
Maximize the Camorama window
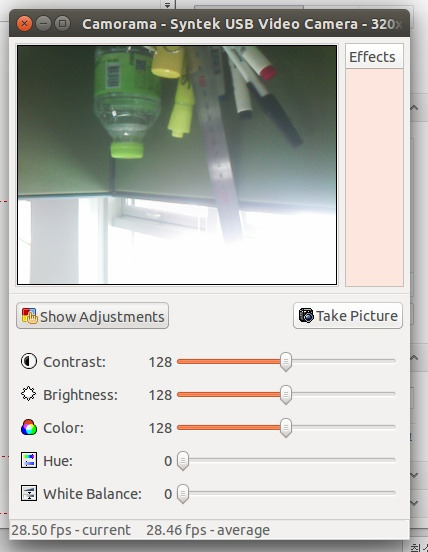[x=62, y=24]
